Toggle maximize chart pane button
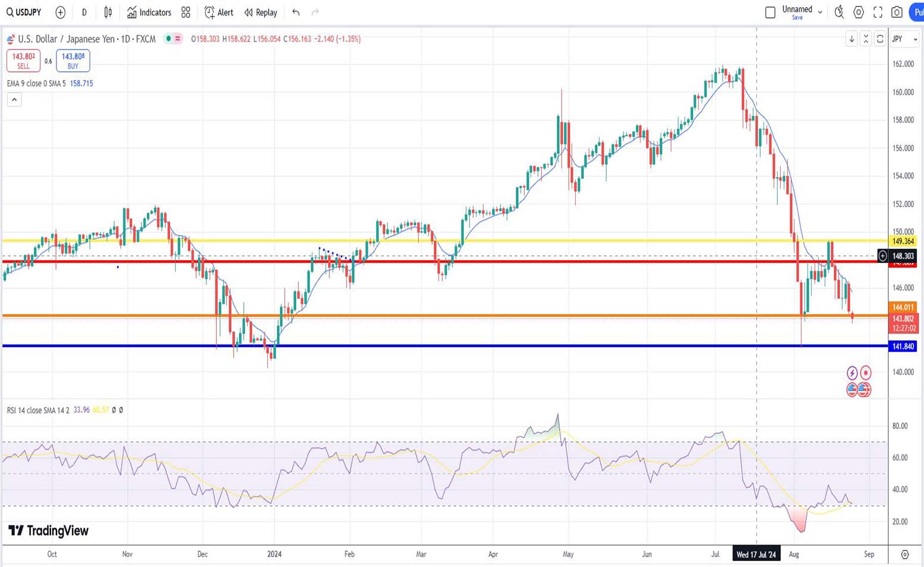Viewport: 924px width, 567px height. point(880,39)
